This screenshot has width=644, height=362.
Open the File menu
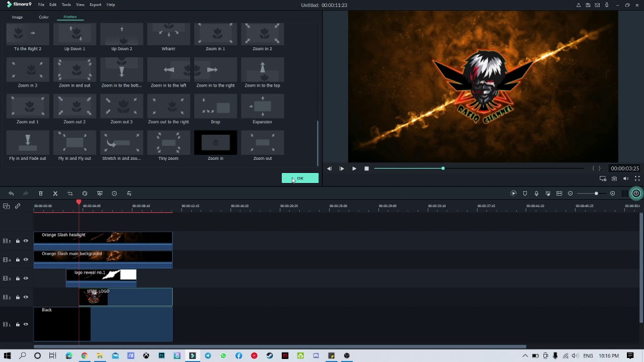tap(41, 5)
